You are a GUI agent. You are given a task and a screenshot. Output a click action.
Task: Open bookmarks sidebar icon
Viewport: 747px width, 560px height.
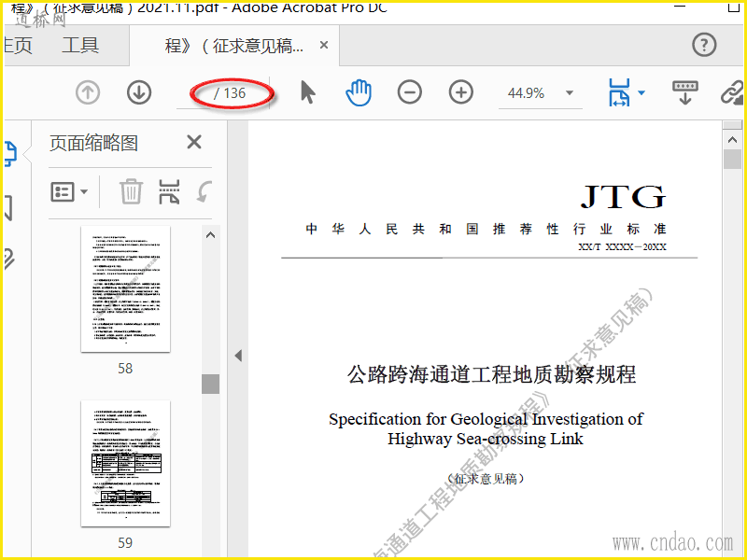point(8,207)
